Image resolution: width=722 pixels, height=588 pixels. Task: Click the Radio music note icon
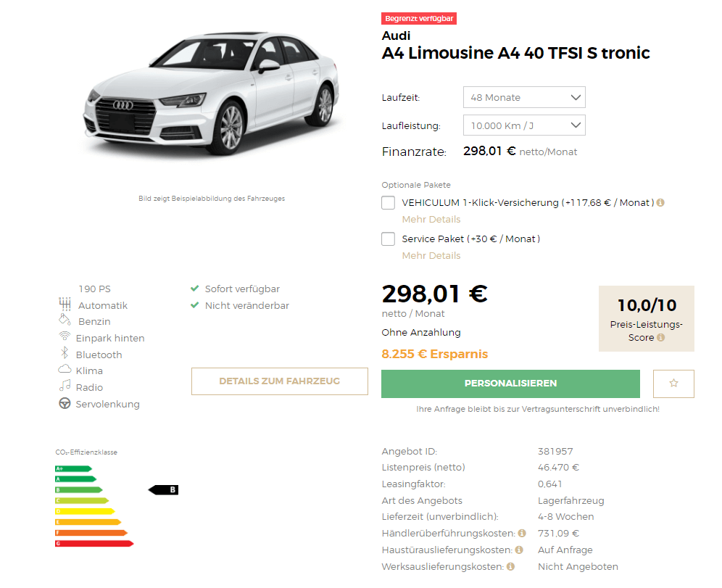(65, 386)
